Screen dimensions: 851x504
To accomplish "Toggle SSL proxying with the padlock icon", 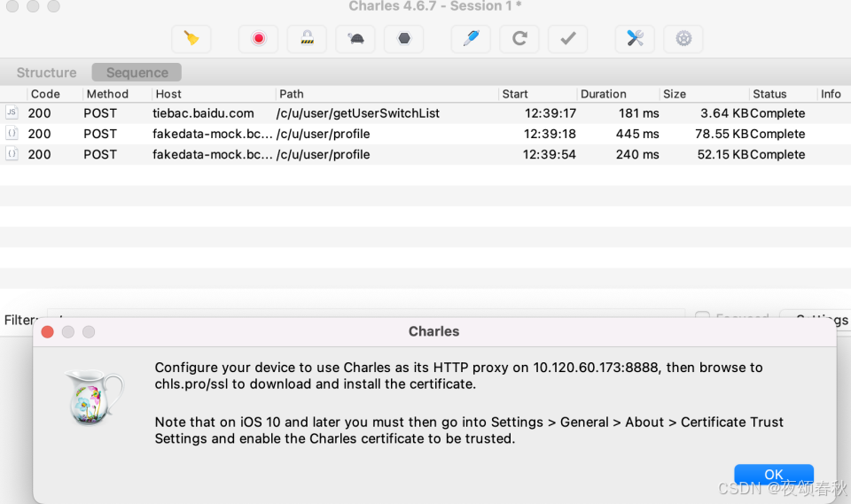I will pyautogui.click(x=307, y=38).
